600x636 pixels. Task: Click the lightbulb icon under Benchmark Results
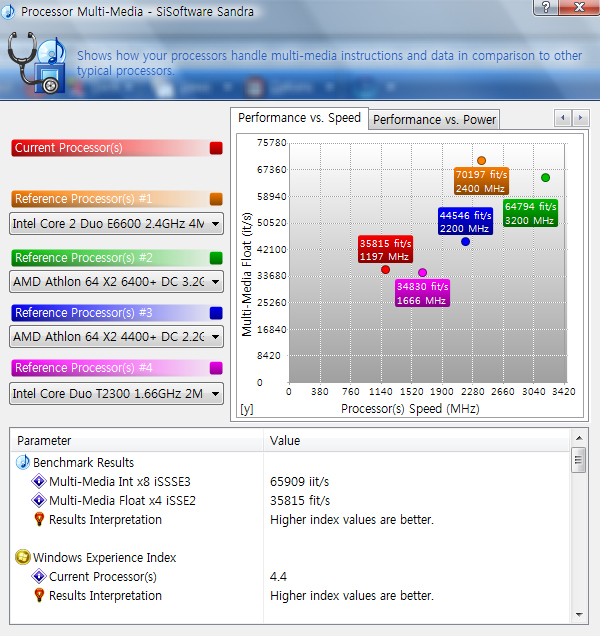point(39,520)
